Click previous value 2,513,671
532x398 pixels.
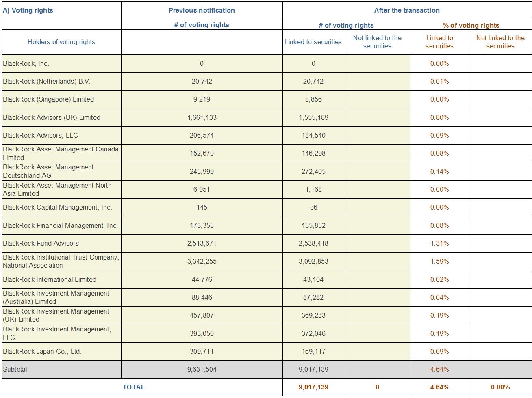tap(202, 243)
